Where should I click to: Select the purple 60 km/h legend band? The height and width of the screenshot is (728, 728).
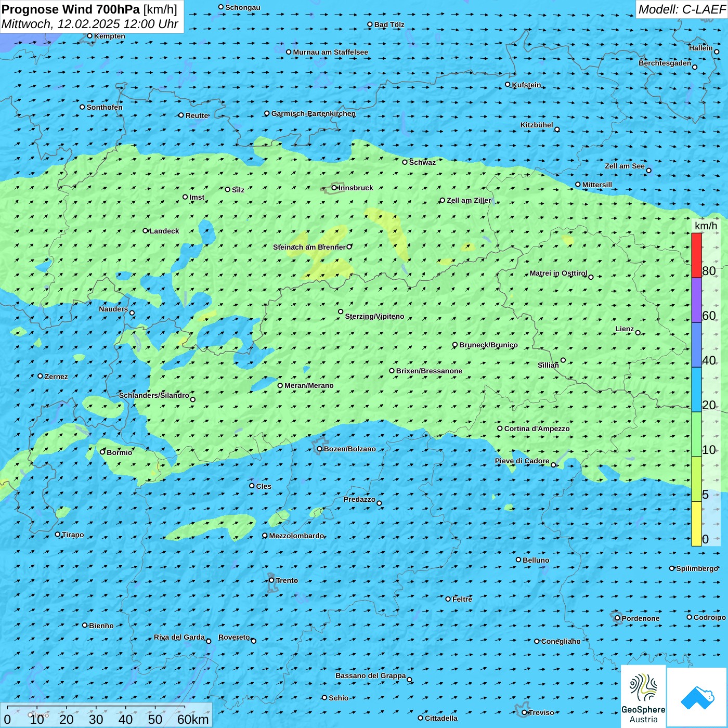[696, 300]
